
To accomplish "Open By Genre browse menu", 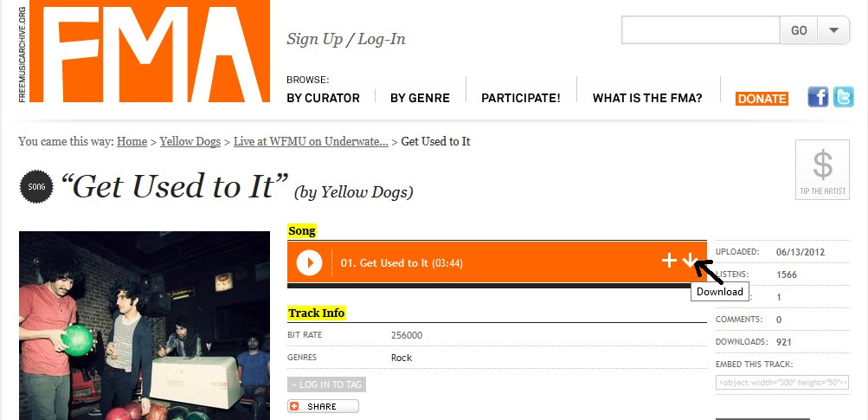I will tap(421, 98).
